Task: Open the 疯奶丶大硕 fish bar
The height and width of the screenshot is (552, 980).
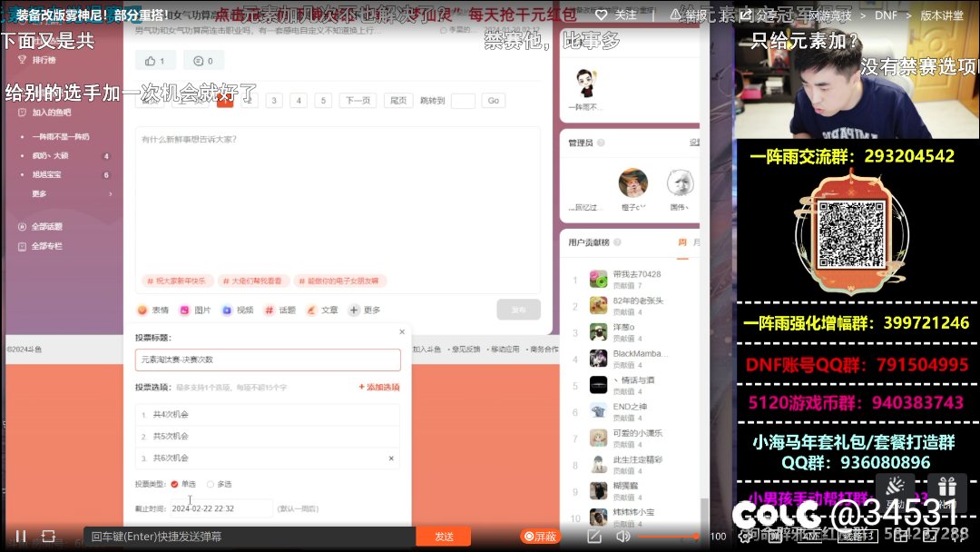Action: coord(50,155)
